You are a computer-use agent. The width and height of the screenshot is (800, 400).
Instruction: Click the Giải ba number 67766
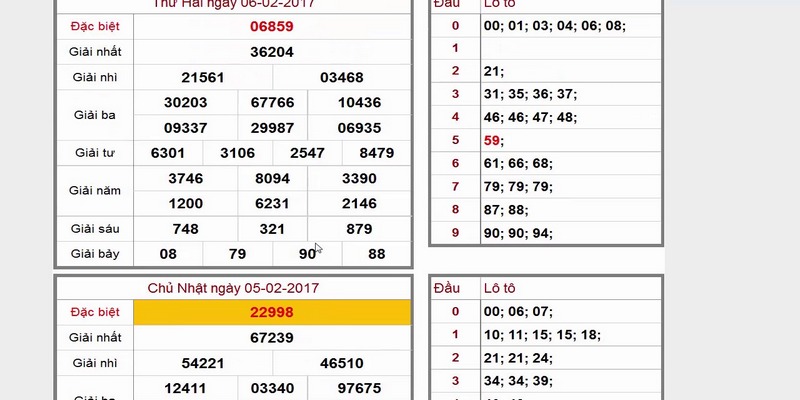tap(271, 103)
